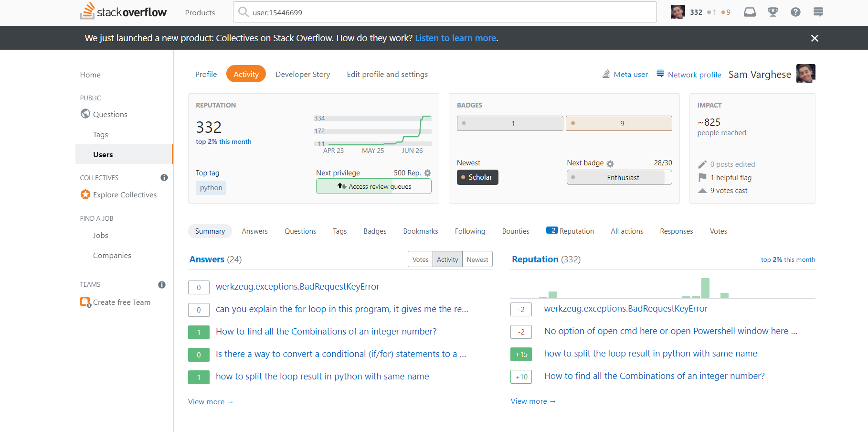Open the Following sub-tab

(x=470, y=231)
